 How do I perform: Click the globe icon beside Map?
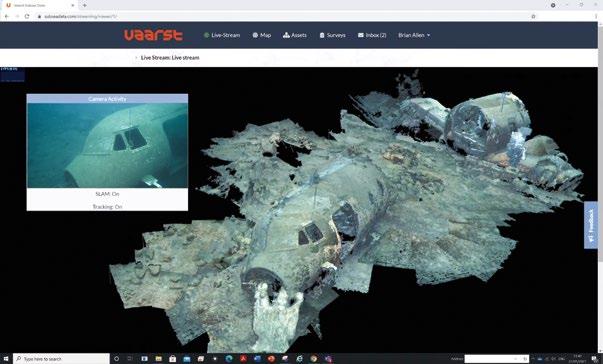point(255,35)
